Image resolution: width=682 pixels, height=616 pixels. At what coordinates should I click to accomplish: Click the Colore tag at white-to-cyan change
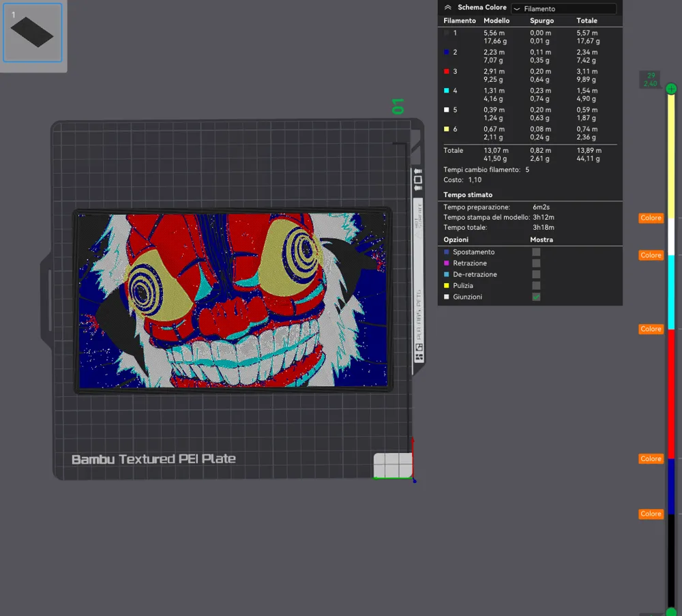(x=651, y=255)
